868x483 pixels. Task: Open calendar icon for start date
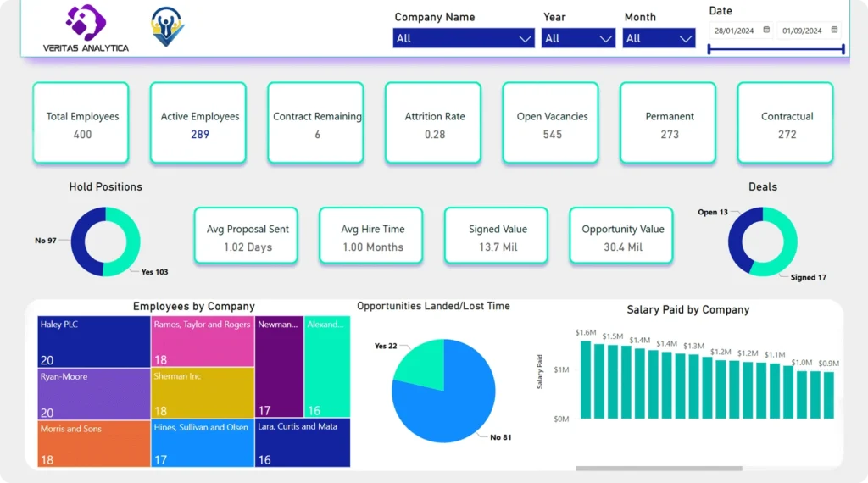766,30
